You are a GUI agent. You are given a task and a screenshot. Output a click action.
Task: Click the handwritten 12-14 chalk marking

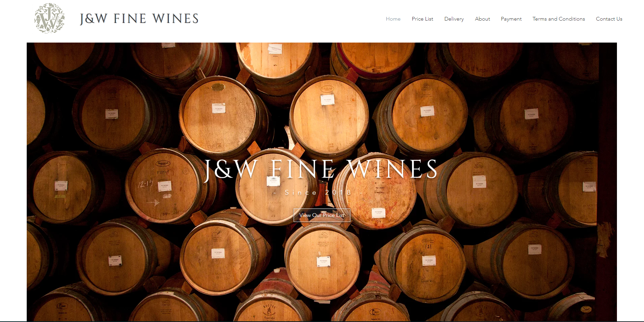145,184
